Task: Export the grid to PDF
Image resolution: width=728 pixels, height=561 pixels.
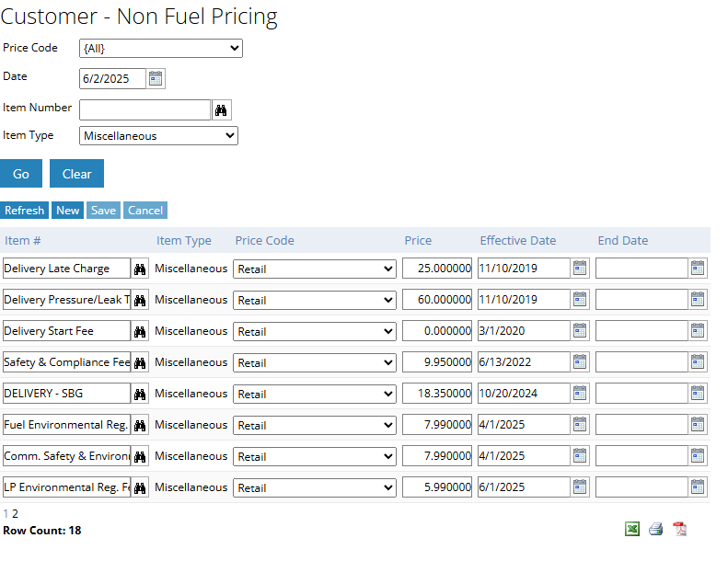Action: click(x=680, y=529)
